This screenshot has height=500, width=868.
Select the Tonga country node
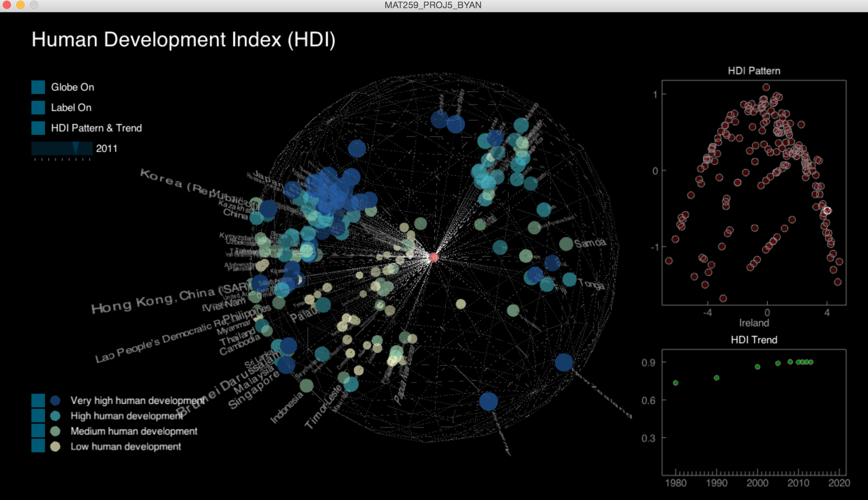(x=569, y=279)
